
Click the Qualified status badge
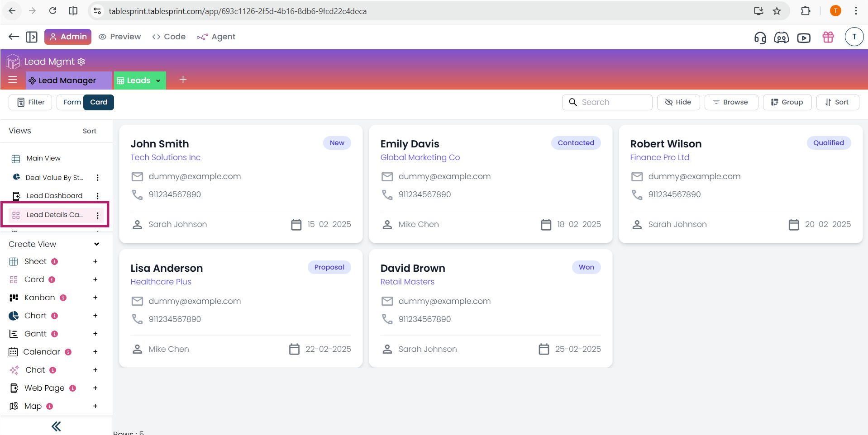click(828, 143)
